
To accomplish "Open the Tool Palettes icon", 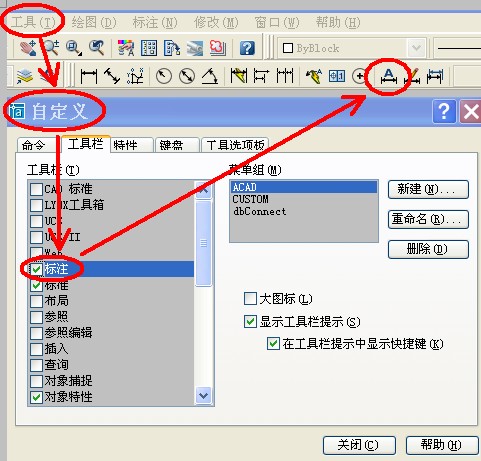I will coord(172,48).
